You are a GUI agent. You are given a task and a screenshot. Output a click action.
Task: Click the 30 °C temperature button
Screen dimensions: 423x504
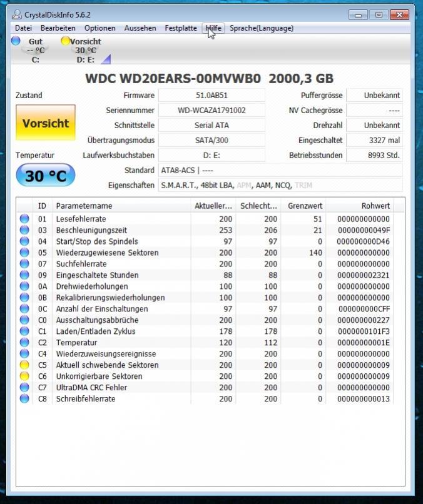(46, 176)
